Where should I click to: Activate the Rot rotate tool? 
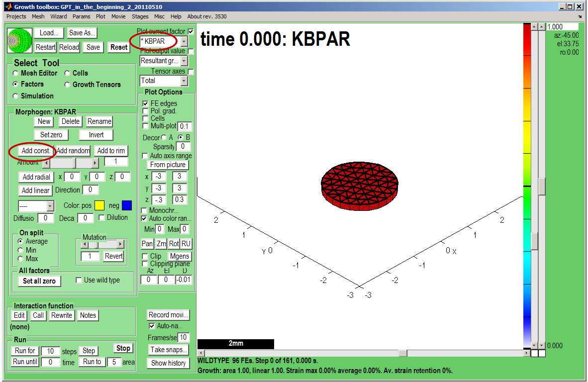[x=174, y=244]
